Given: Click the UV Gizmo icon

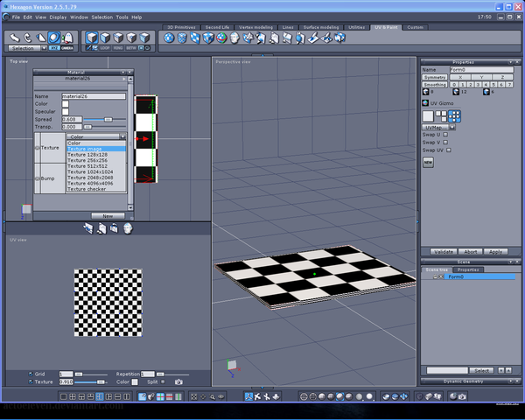Looking at the screenshot, I should [x=425, y=103].
